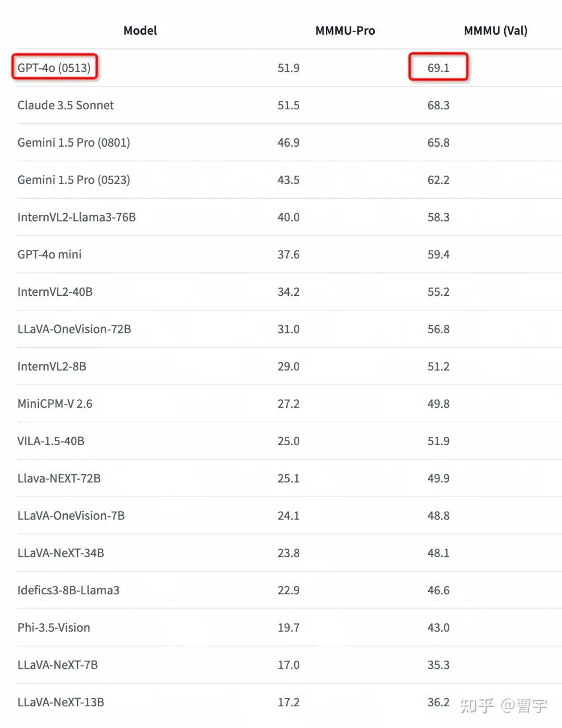The height and width of the screenshot is (728, 562).
Task: Click the GPT-4o mini row label
Action: coord(49,254)
